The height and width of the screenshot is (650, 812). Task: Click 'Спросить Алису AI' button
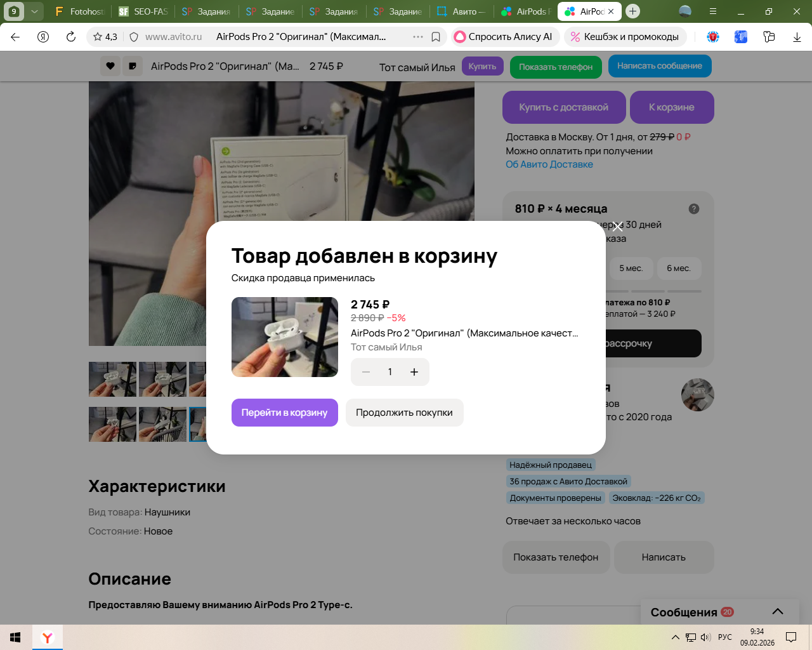tap(504, 37)
